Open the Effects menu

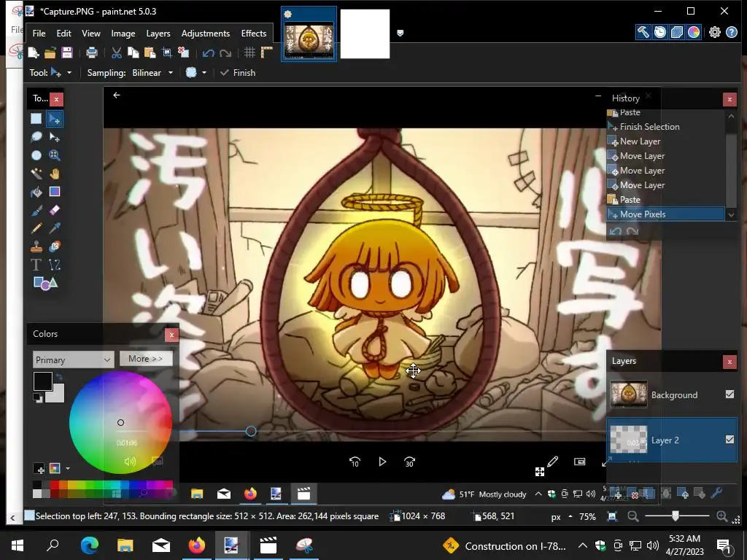coord(253,34)
